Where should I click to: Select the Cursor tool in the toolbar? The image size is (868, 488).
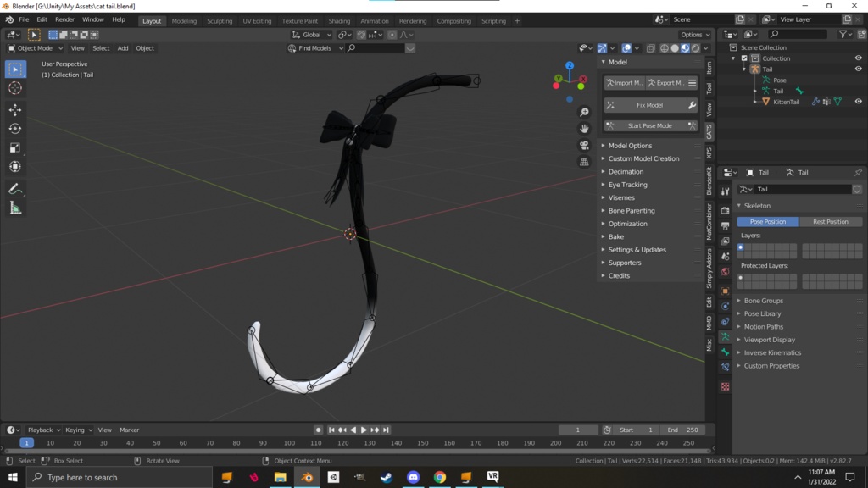coord(15,88)
